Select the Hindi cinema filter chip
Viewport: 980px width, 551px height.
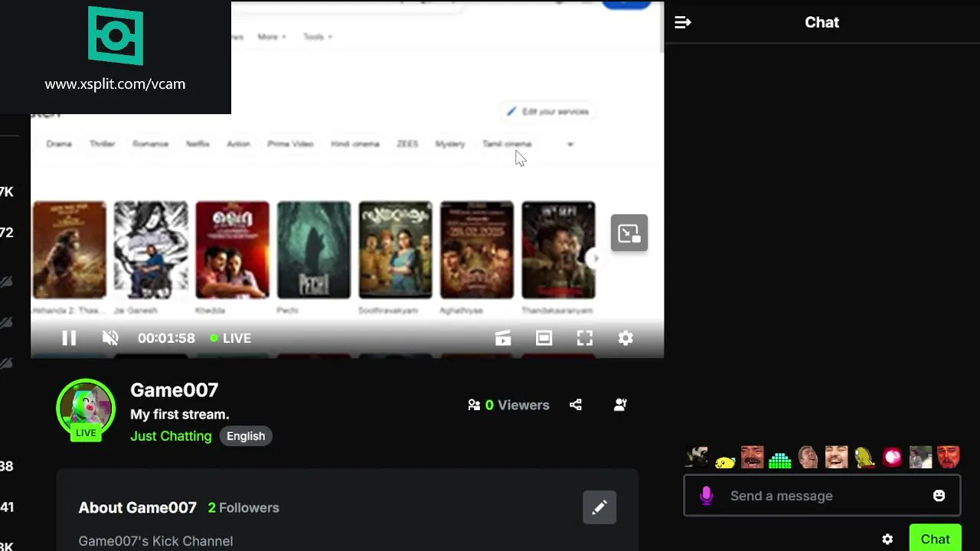[355, 144]
